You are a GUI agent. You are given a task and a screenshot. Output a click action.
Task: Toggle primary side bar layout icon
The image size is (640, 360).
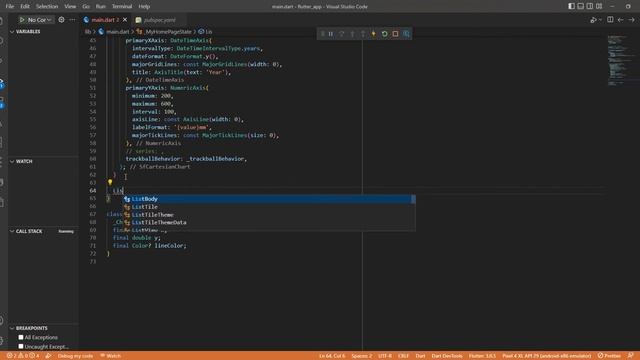(571, 6)
